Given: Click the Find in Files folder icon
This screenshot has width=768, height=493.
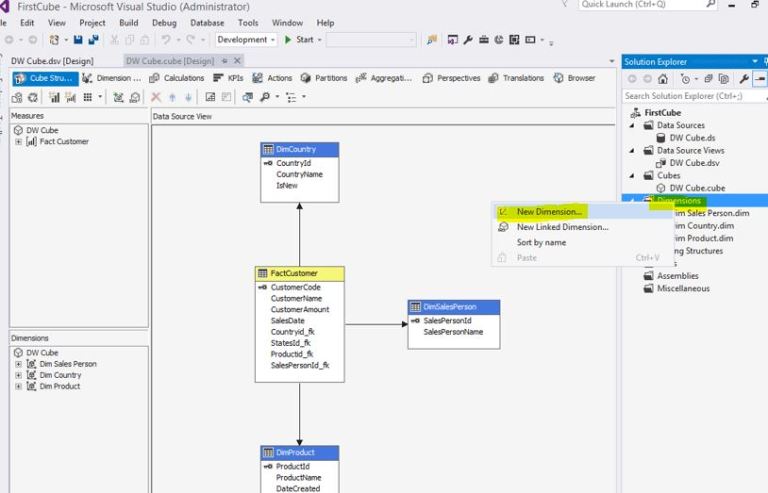Looking at the screenshot, I should (432, 40).
